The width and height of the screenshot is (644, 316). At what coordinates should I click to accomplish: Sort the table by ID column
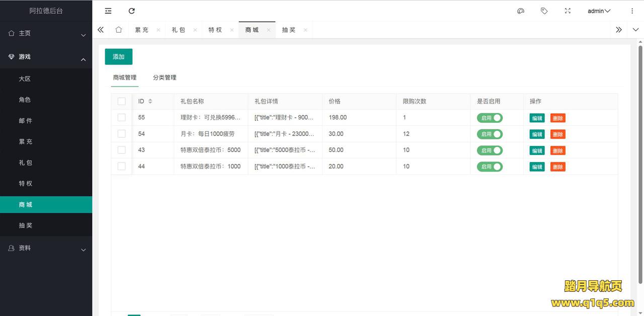(150, 102)
